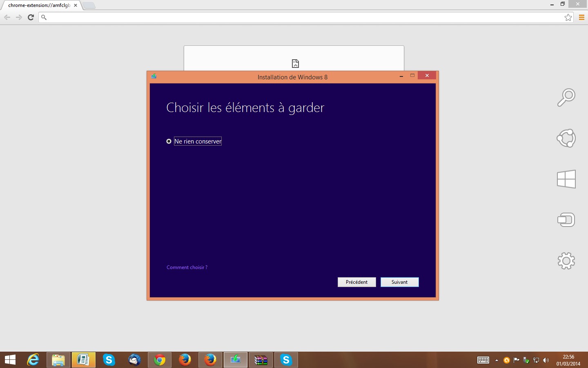Image resolution: width=588 pixels, height=368 pixels.
Task: Open the Share charm
Action: pyautogui.click(x=566, y=138)
